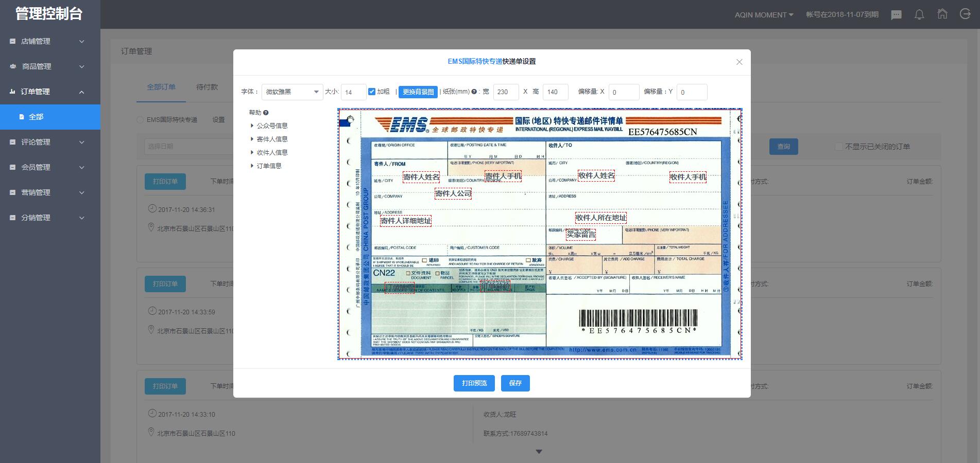Click paper width 宽 input field
Image resolution: width=980 pixels, height=463 pixels.
coord(506,92)
